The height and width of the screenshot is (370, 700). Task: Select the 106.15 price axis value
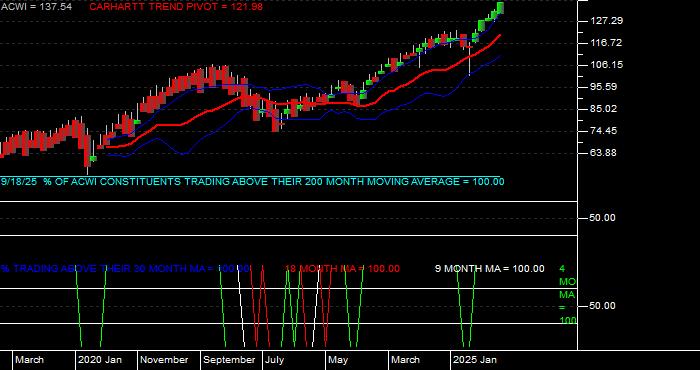pyautogui.click(x=606, y=65)
